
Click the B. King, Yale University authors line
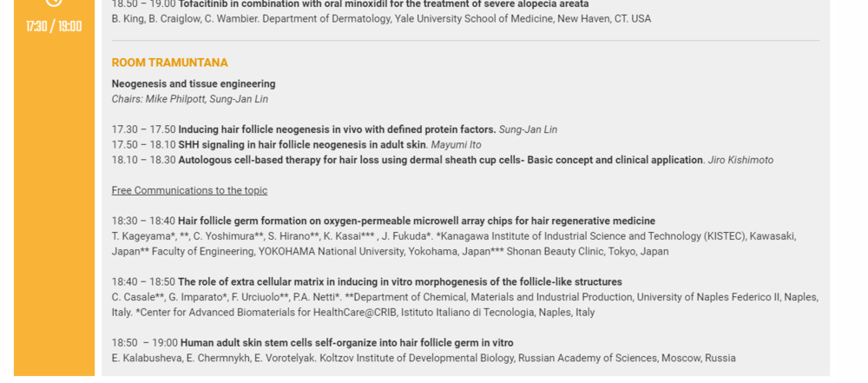381,18
